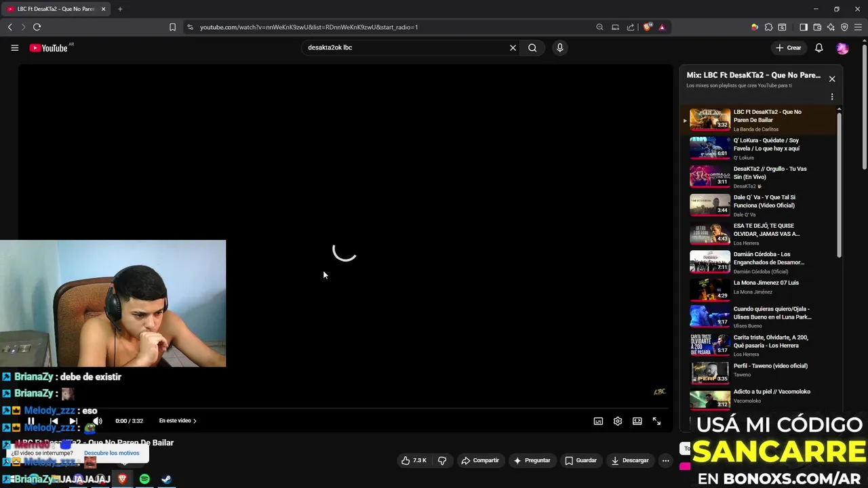Like the video (7.3 K)
The height and width of the screenshot is (488, 868).
[x=414, y=460]
